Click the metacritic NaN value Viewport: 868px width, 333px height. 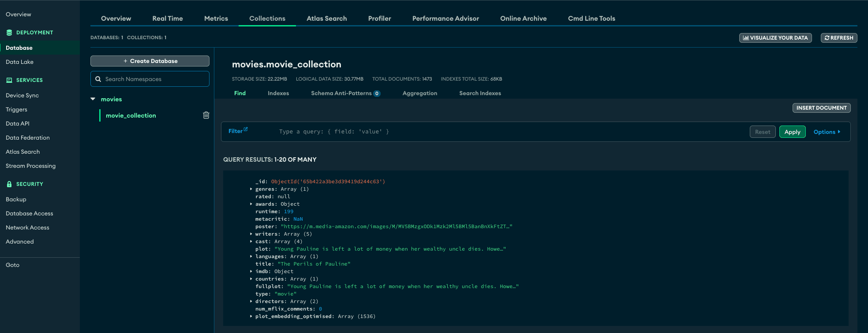(298, 219)
